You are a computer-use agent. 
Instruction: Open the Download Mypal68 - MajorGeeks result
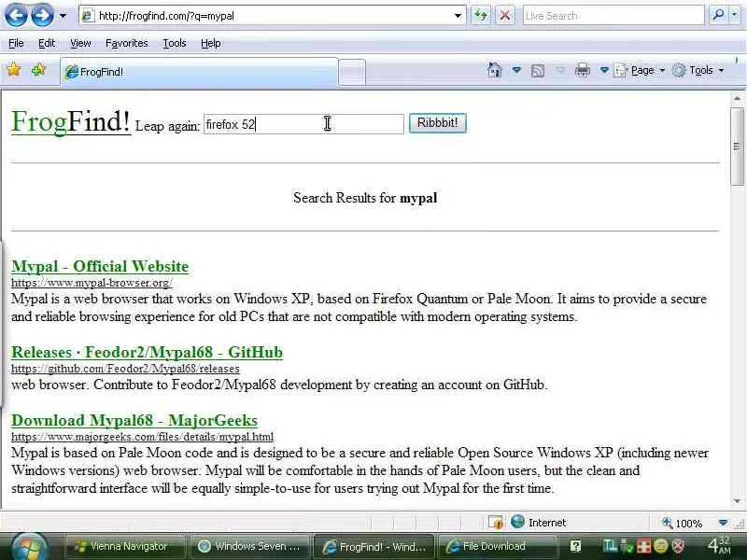point(134,420)
